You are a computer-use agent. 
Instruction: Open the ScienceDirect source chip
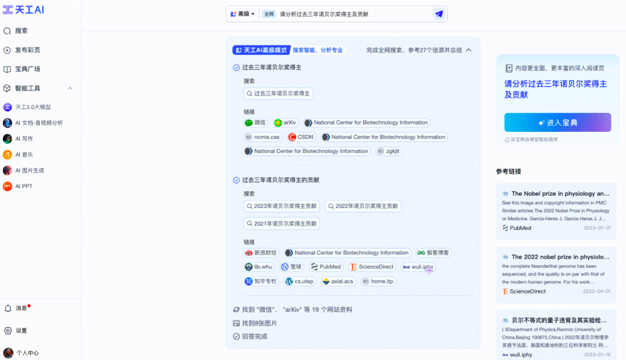coord(372,266)
